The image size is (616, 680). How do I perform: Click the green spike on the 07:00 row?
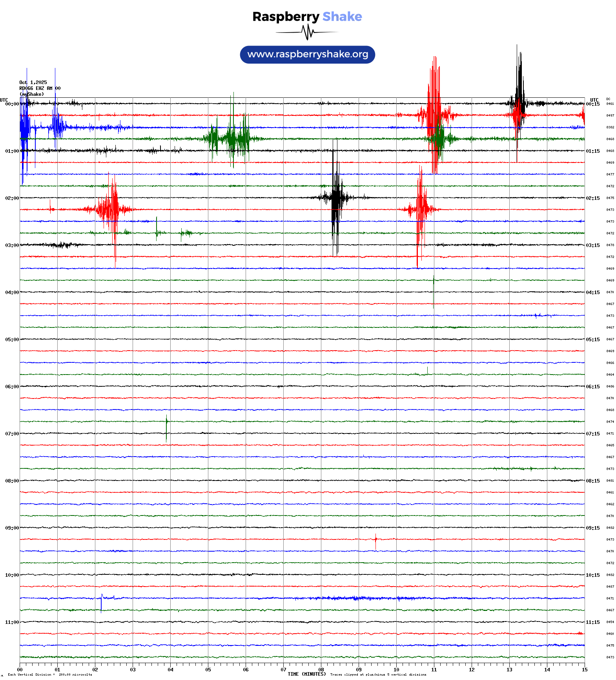coord(166,428)
